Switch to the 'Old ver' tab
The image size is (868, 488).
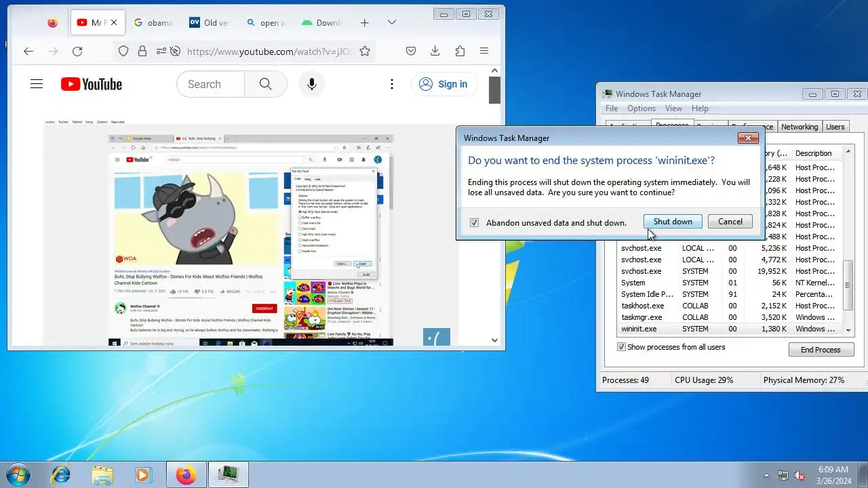coord(209,22)
